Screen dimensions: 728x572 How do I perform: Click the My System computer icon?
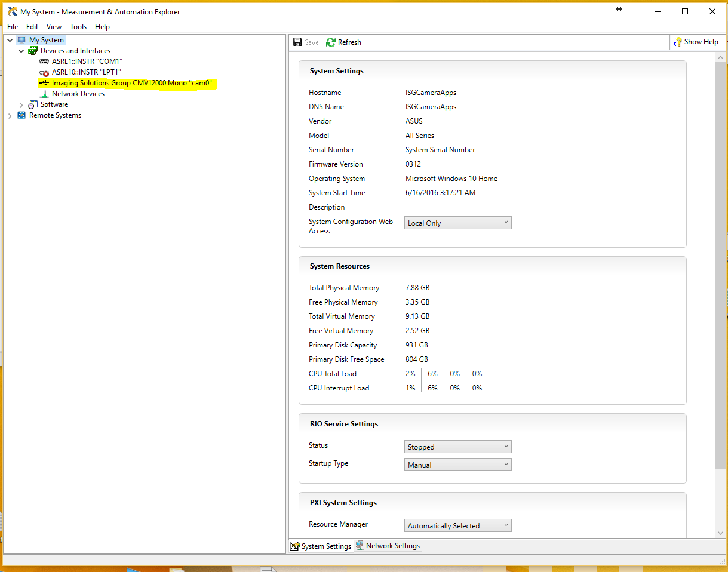tap(21, 40)
